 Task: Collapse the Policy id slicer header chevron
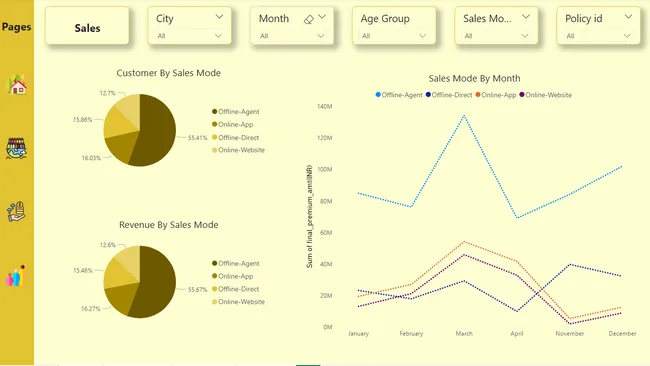point(628,17)
